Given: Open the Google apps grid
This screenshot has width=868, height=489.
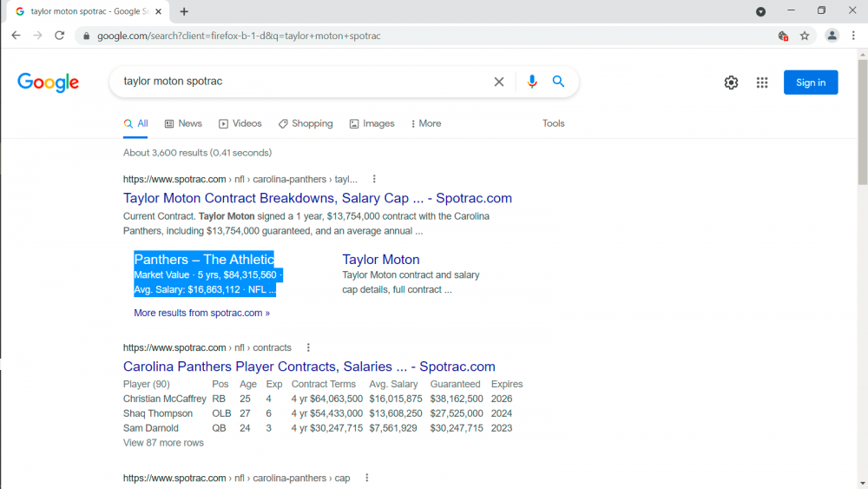Looking at the screenshot, I should tap(762, 83).
